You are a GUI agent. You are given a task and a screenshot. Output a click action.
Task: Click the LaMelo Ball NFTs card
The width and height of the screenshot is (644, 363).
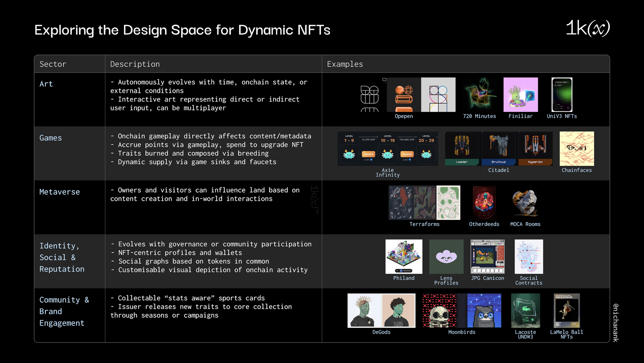[x=566, y=310]
